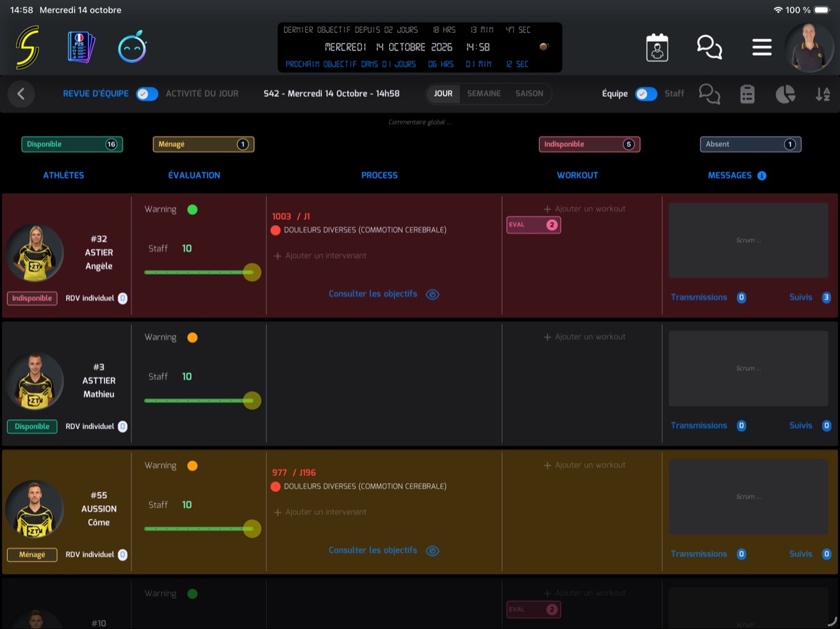Image resolution: width=840 pixels, height=629 pixels.
Task: Open the pie chart statistics icon
Action: [x=785, y=94]
